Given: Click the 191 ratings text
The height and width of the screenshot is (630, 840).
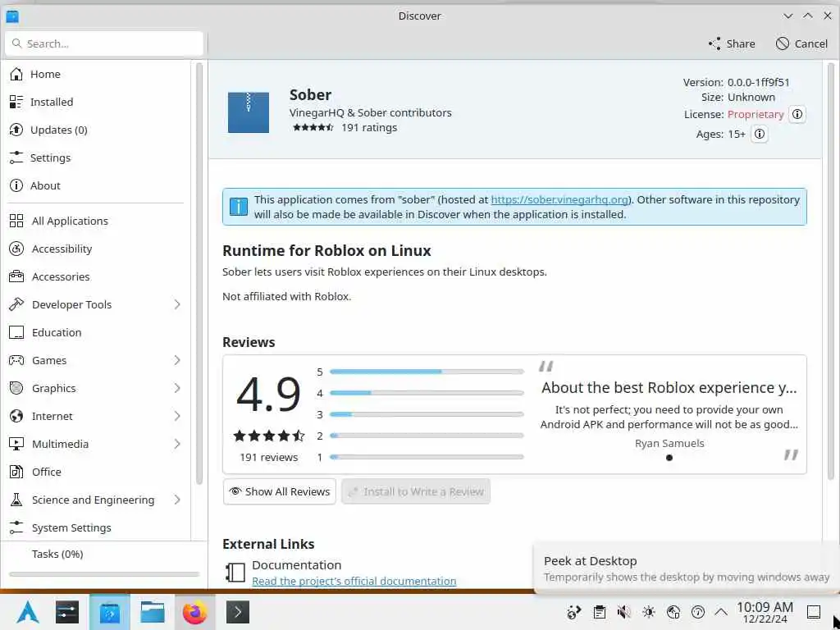Looking at the screenshot, I should coord(369,127).
